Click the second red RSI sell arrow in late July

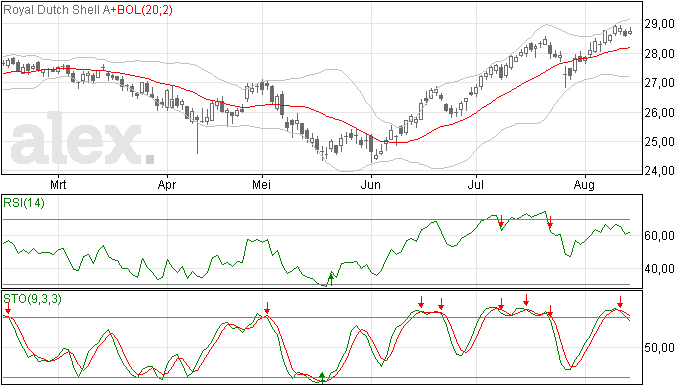[x=550, y=222]
